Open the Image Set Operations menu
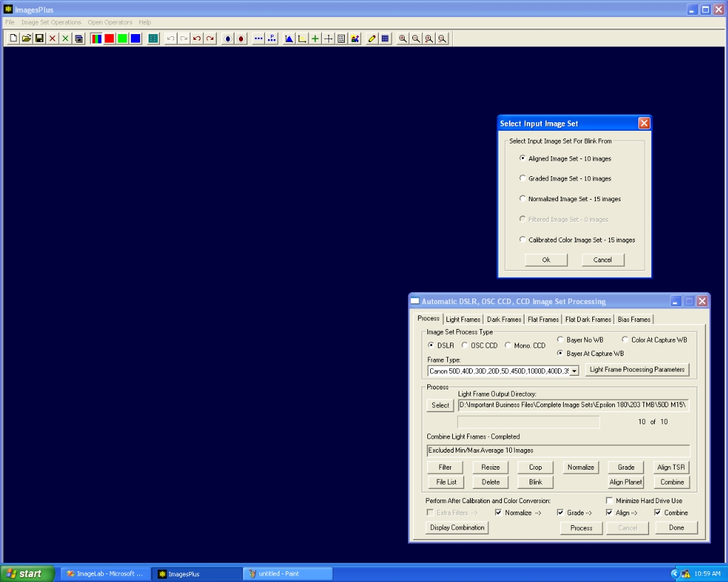Screen dimensions: 728x582 (x=51, y=22)
